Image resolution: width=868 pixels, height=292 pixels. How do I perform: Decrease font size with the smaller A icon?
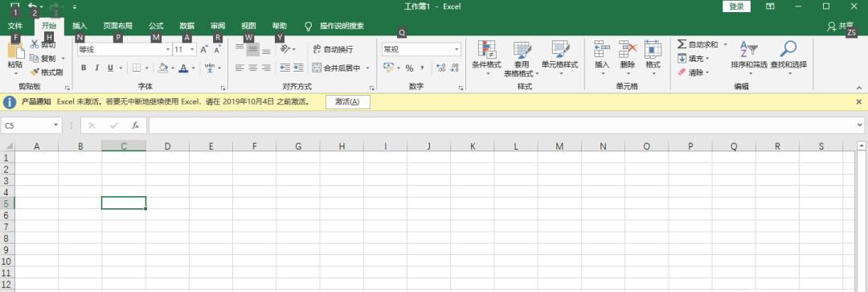(x=218, y=50)
